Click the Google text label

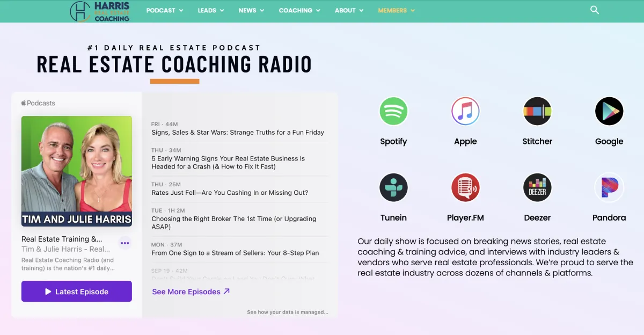coord(609,141)
